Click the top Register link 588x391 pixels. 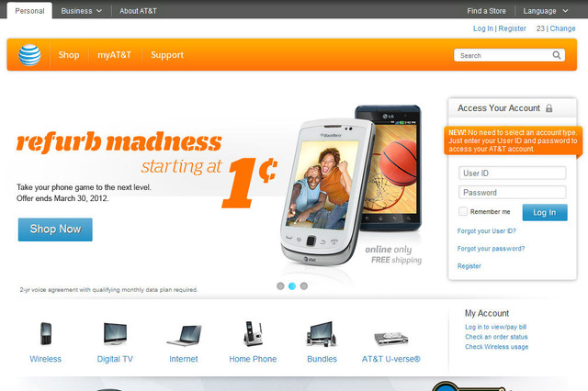[x=513, y=28]
